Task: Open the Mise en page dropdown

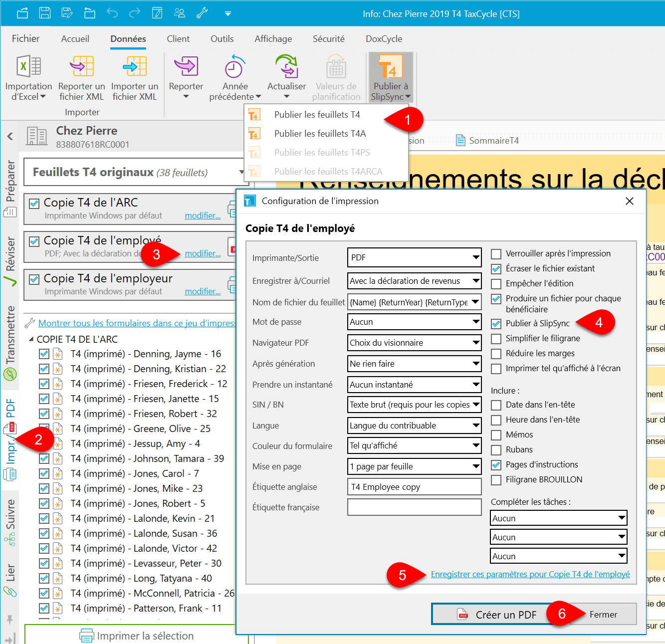Action: coord(415,466)
